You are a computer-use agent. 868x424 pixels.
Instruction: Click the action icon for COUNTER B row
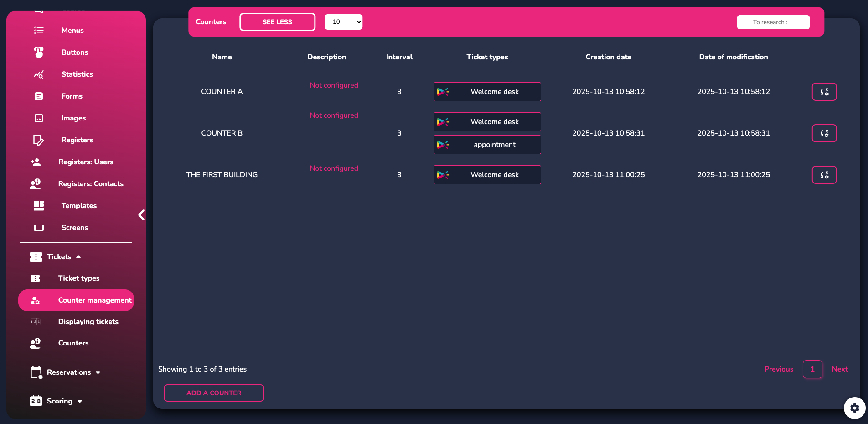(824, 133)
